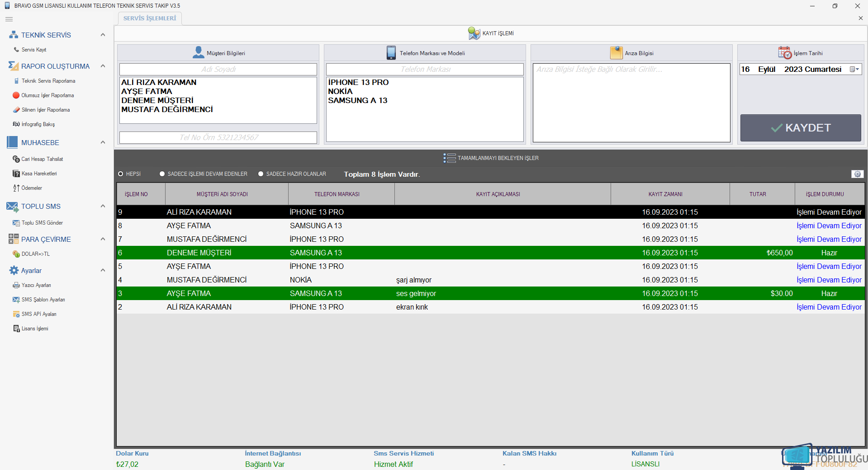The image size is (868, 470).
Task: Click the Rapor Oluşturma sigma icon
Action: (x=14, y=66)
